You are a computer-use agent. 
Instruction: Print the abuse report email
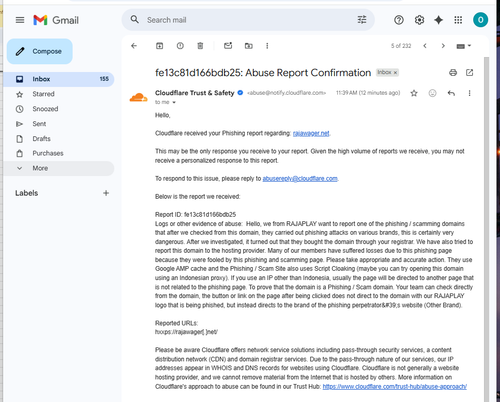(453, 72)
